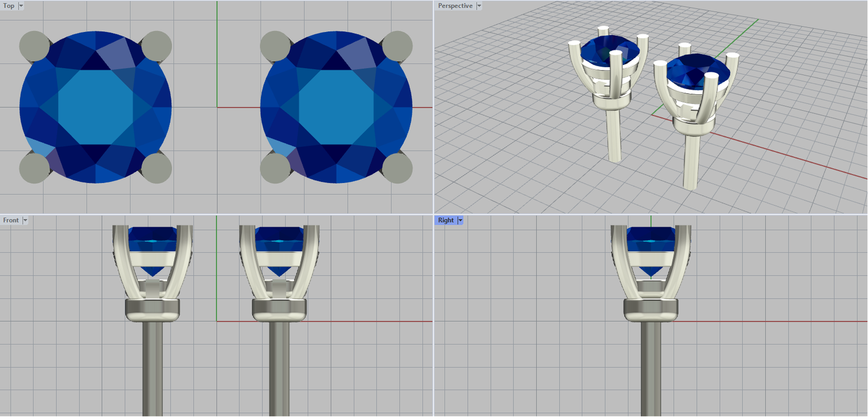Activate the Right viewport title label
This screenshot has width=868, height=419.
(x=445, y=220)
